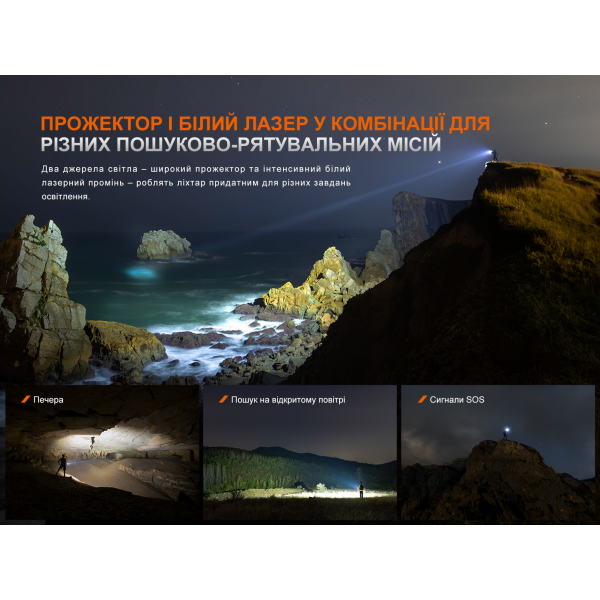
Task: Click the Пошук на відкритому повітрі label
Action: coord(288,400)
